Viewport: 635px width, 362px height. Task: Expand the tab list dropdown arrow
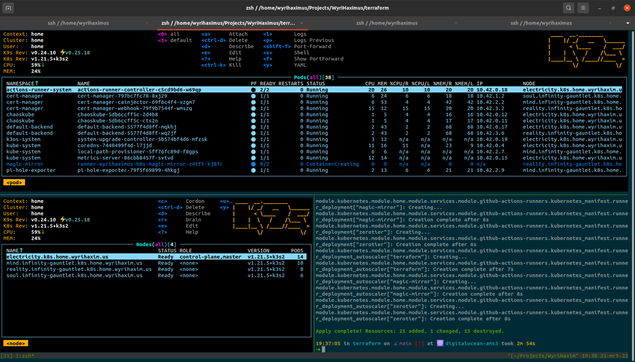tap(628, 23)
